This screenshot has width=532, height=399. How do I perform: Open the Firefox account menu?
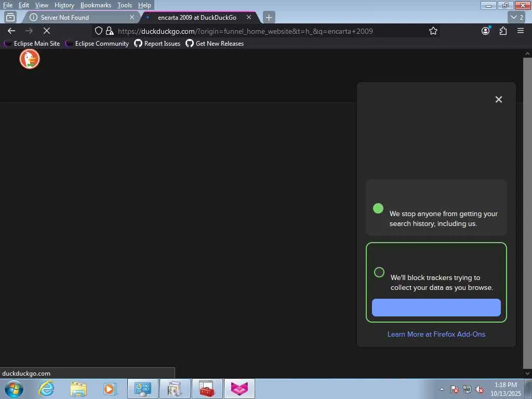coord(486,31)
